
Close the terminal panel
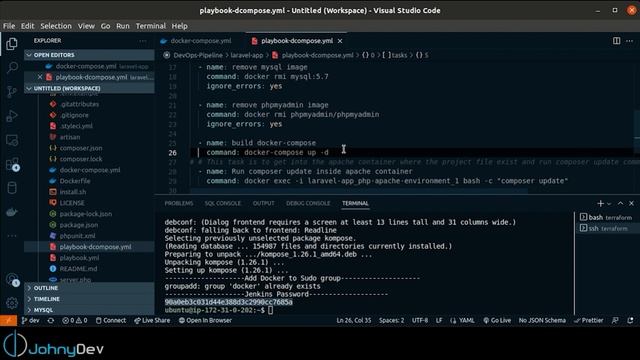tap(631, 203)
